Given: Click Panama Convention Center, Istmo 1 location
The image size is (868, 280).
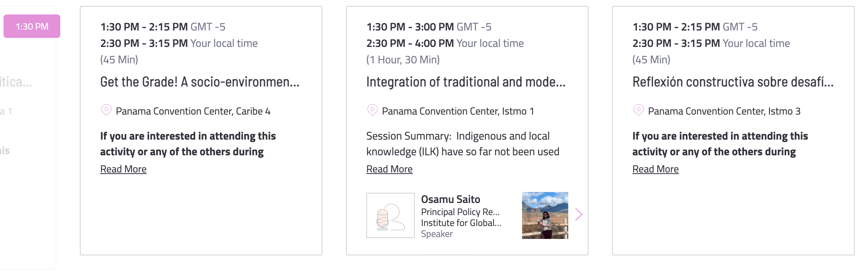Looking at the screenshot, I should tap(458, 111).
